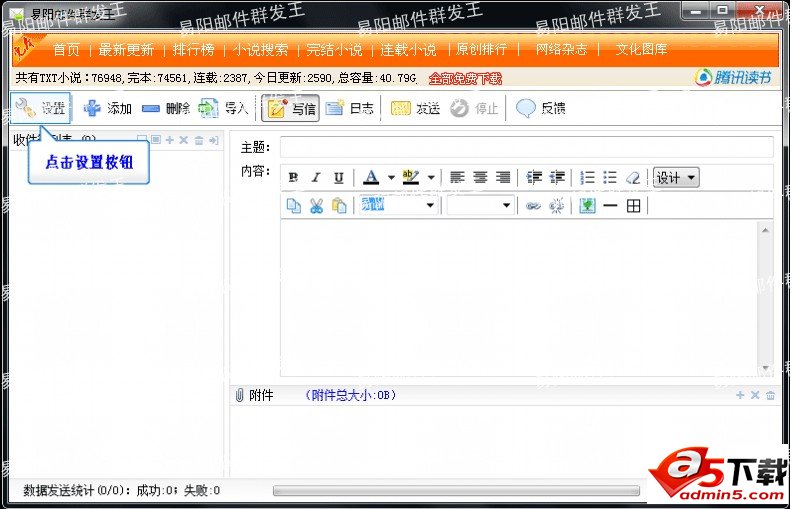Click the trash icon in attachments bar
Viewport: 793px width, 509px height.
click(x=770, y=395)
